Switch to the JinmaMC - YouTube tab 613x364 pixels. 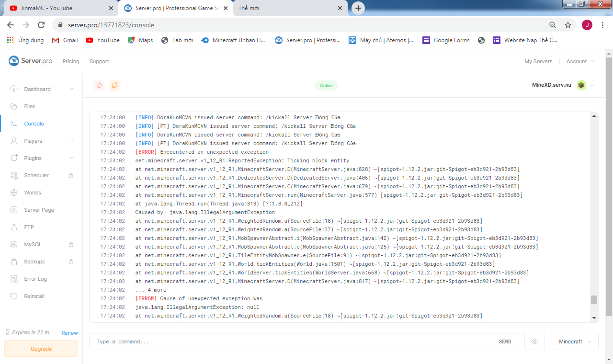(x=60, y=8)
